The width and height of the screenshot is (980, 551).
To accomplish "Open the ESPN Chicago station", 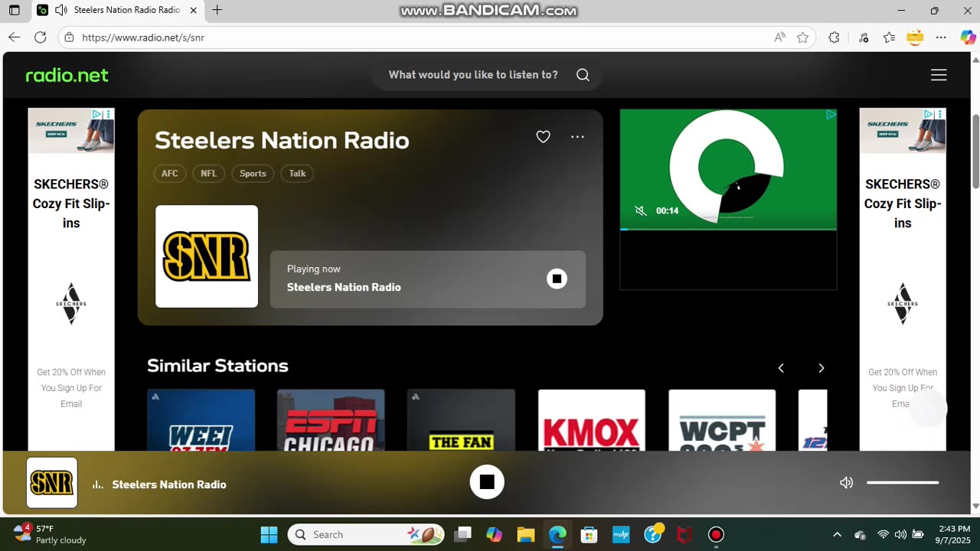I will 331,420.
